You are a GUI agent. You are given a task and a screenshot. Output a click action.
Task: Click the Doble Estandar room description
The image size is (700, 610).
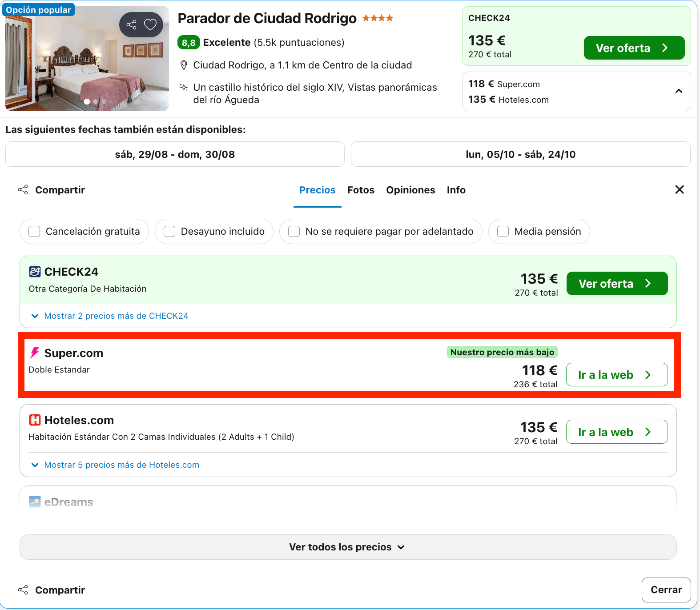pos(59,370)
